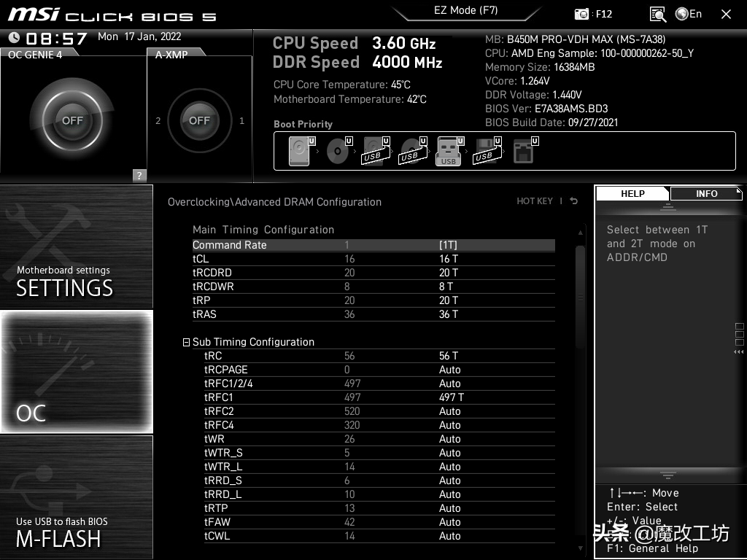Select the hard disk boot device icon
The width and height of the screenshot is (747, 560).
point(301,150)
